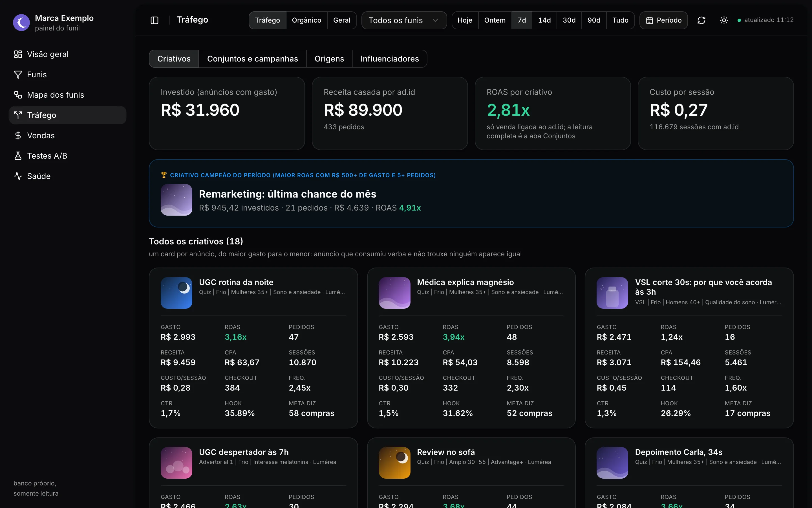Click the VSL corte 30s thumbnail
Image resolution: width=812 pixels, height=508 pixels.
[x=612, y=293]
